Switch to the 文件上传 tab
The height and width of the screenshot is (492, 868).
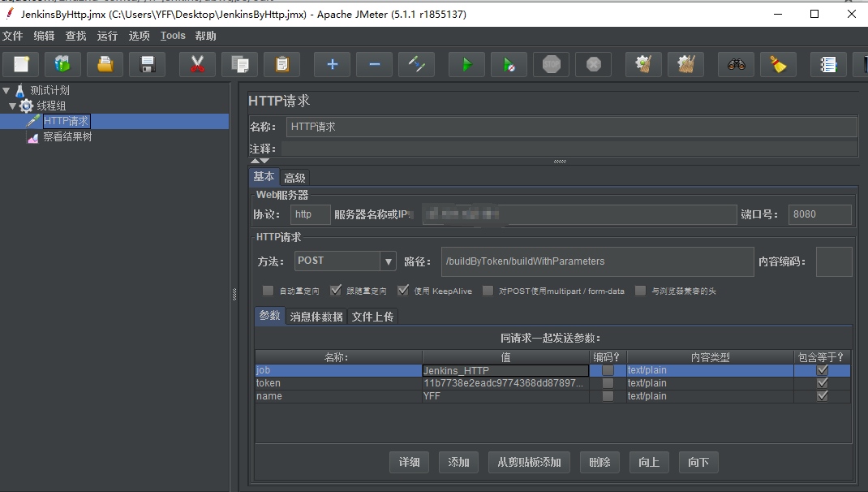coord(372,317)
